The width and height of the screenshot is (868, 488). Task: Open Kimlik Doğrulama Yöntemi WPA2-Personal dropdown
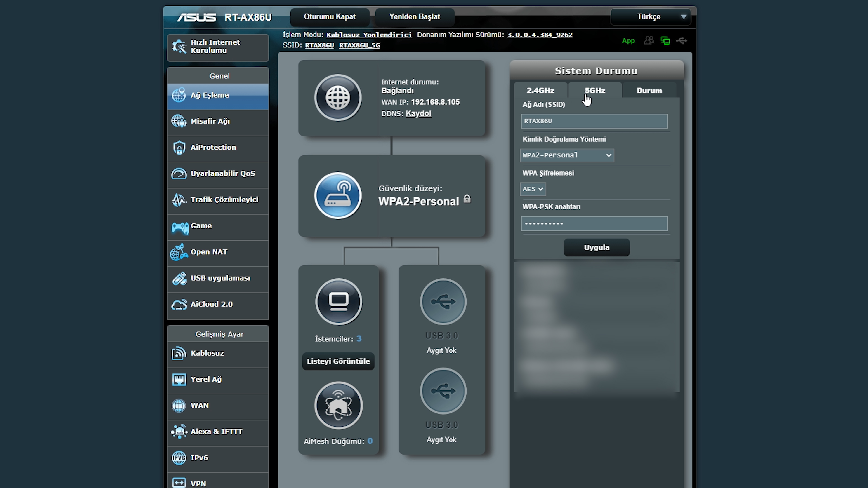click(567, 155)
